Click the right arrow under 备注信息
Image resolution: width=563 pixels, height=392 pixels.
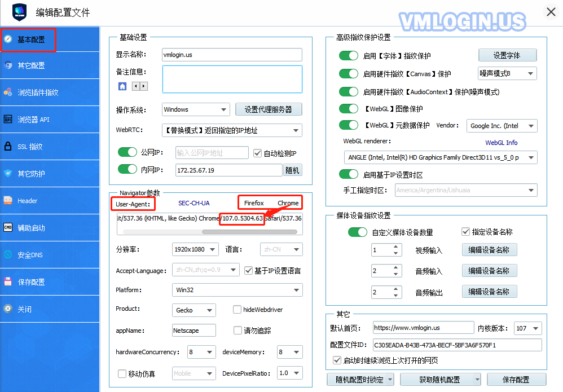click(x=144, y=86)
